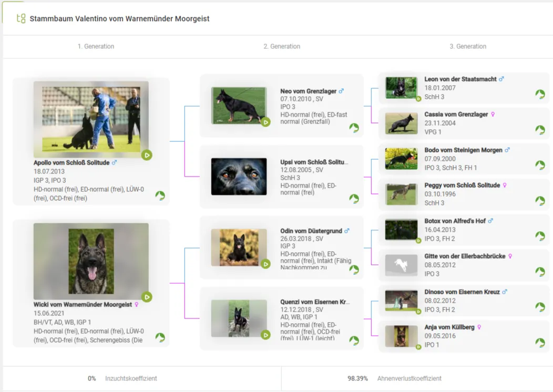Screen dimensions: 553x392
Task: Open pedigree icon for Leon von der Staatsmacht
Action: (x=540, y=94)
